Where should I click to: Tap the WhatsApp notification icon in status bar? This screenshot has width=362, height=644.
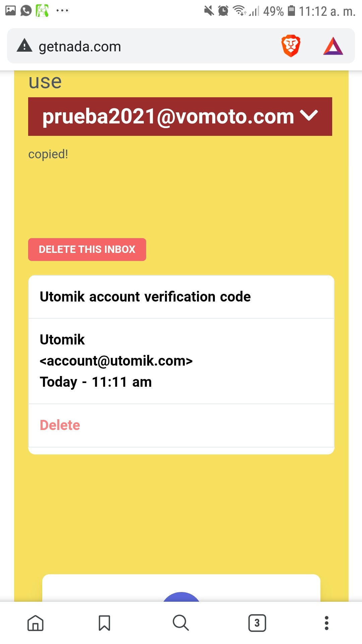coord(26,11)
